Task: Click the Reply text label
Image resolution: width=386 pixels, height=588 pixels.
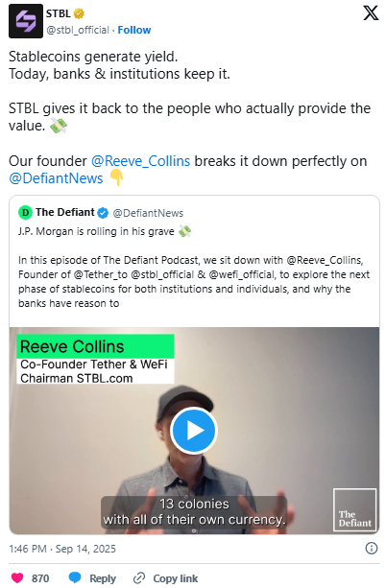Action: click(103, 578)
